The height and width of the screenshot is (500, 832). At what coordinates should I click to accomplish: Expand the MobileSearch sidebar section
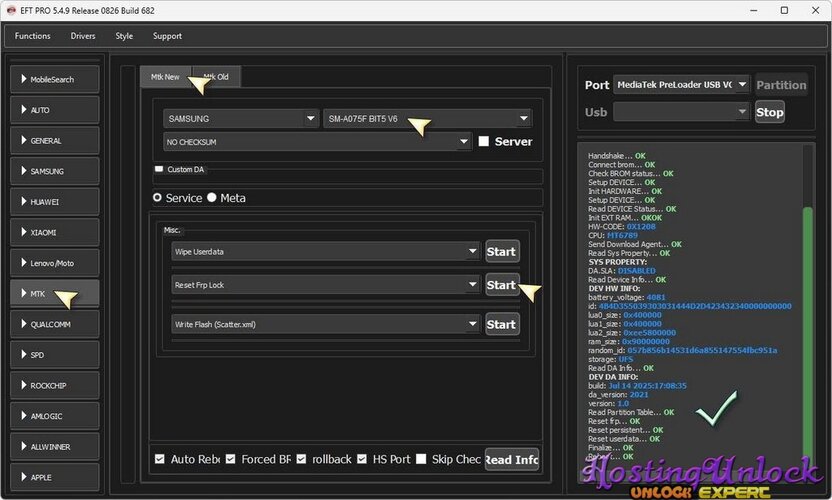coord(54,79)
